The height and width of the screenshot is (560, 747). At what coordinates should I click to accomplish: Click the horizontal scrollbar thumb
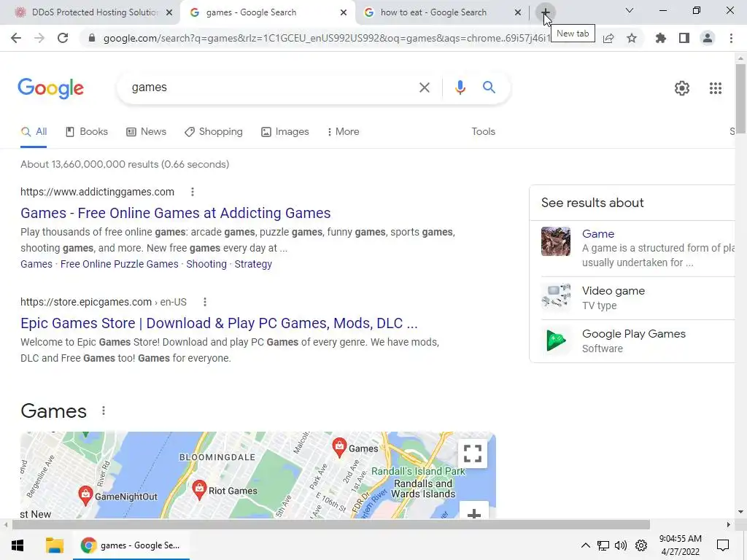[330, 525]
